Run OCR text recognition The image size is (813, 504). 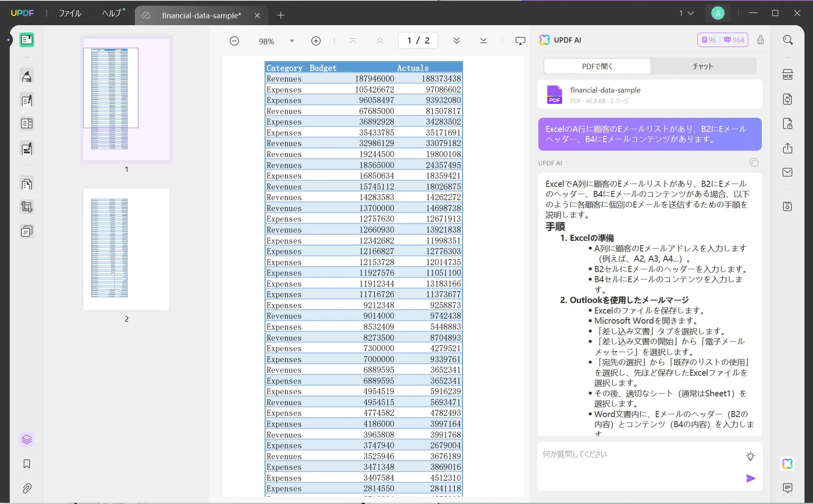[x=787, y=75]
